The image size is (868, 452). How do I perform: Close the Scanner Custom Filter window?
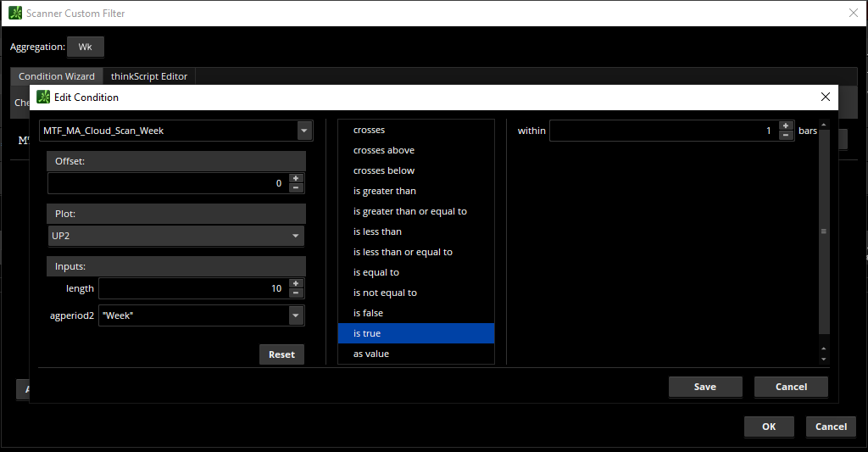pos(854,13)
